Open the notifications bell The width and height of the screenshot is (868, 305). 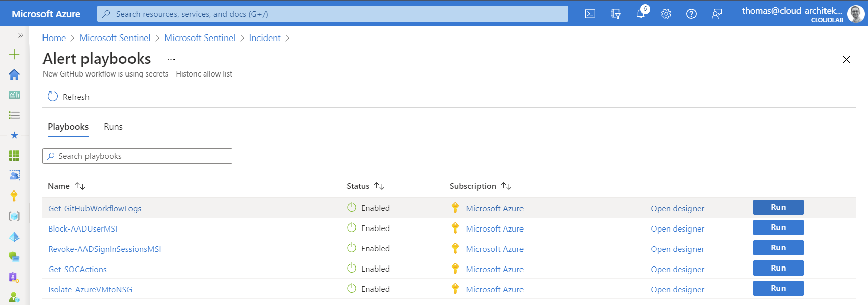pos(641,14)
